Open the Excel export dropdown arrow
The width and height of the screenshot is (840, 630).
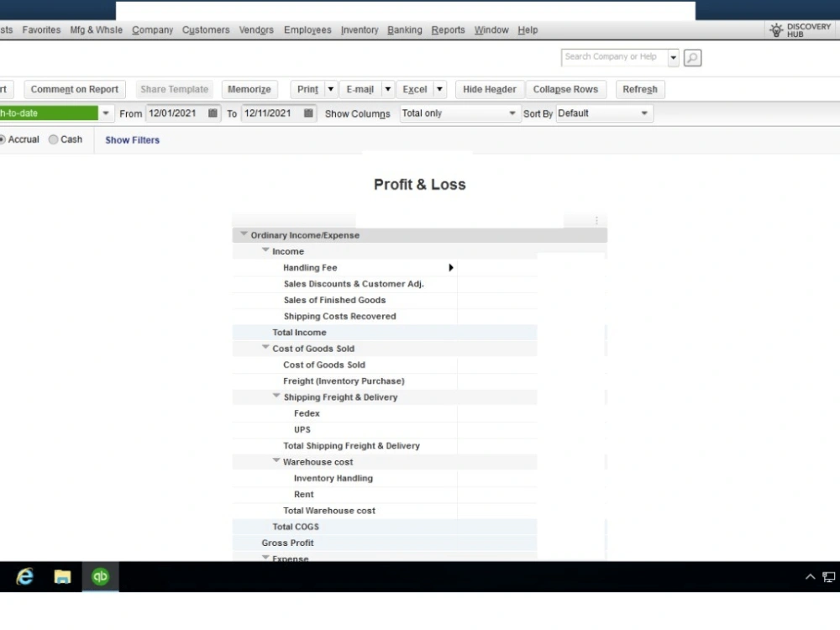438,89
